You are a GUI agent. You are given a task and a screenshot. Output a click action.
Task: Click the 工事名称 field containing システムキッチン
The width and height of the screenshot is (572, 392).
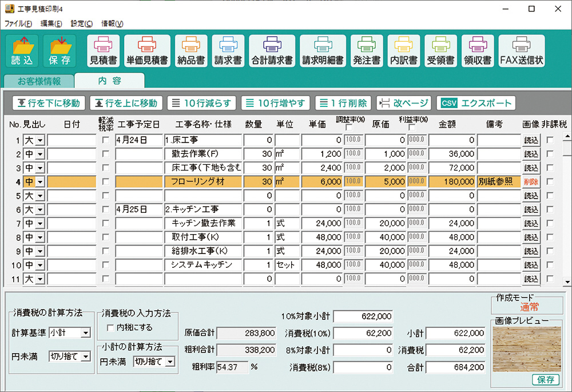click(204, 265)
